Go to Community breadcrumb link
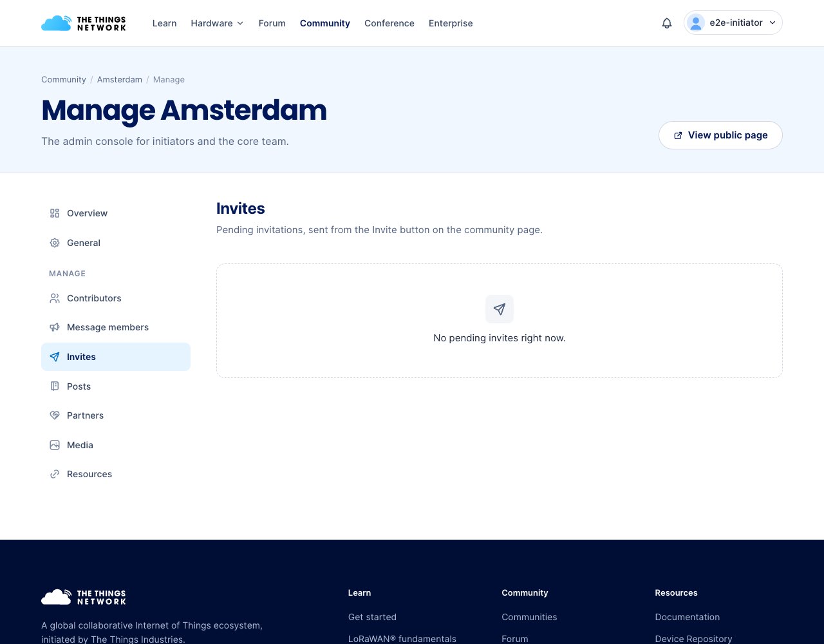Image resolution: width=824 pixels, height=644 pixels. click(64, 80)
